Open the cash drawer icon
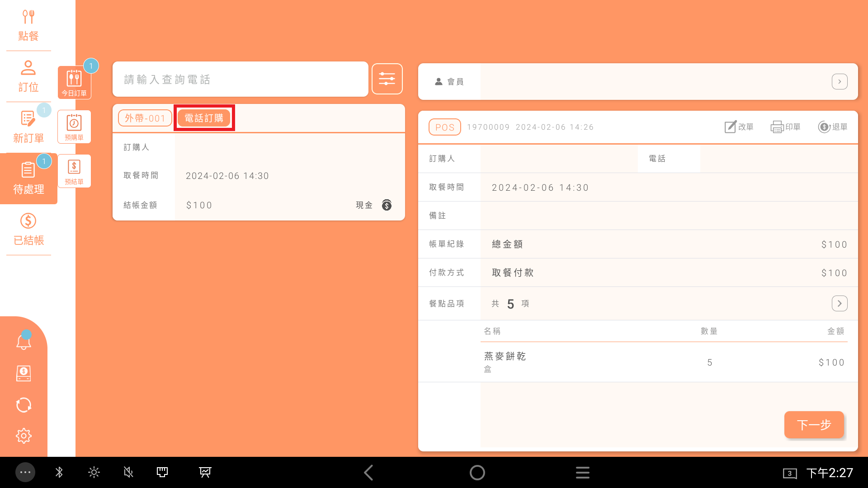868x488 pixels. point(24,373)
